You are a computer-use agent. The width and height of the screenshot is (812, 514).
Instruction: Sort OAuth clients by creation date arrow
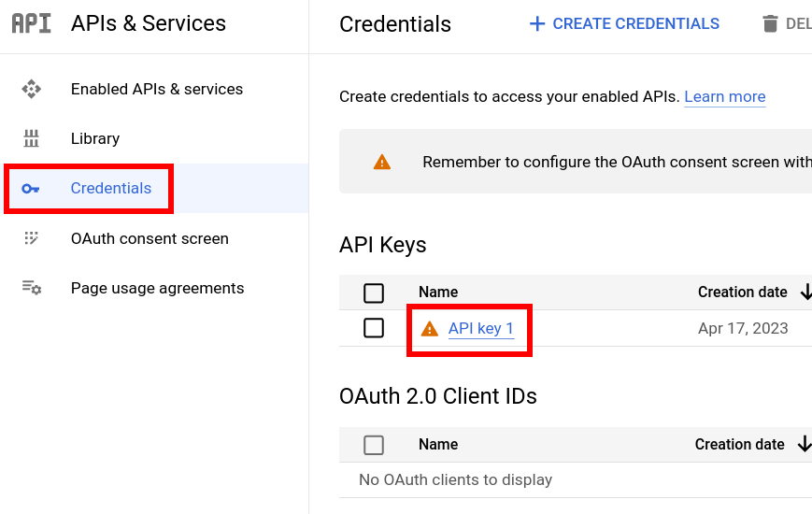[x=805, y=444]
